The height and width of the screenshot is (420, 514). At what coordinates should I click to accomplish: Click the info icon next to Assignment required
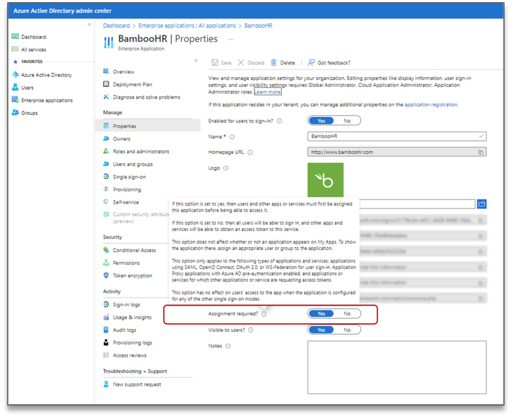click(264, 314)
